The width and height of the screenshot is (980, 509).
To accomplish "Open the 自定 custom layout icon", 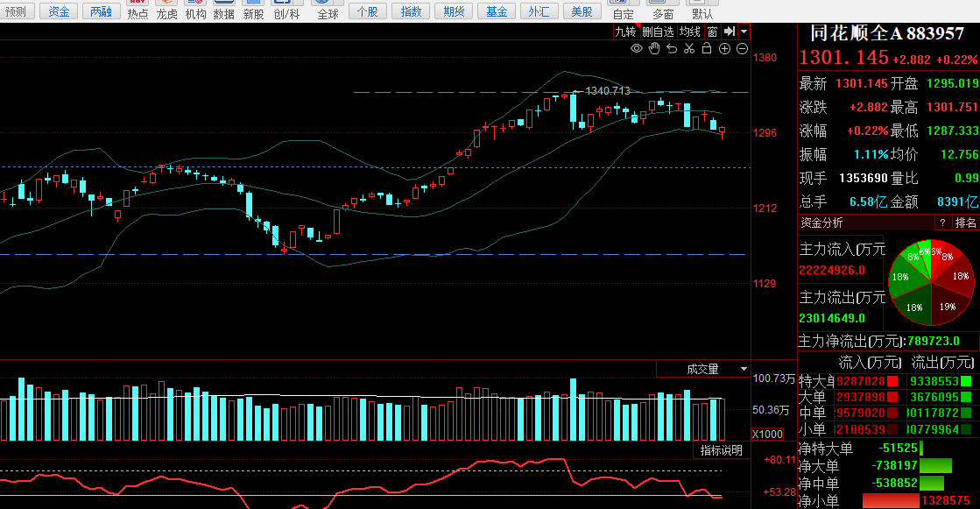I will (x=623, y=11).
